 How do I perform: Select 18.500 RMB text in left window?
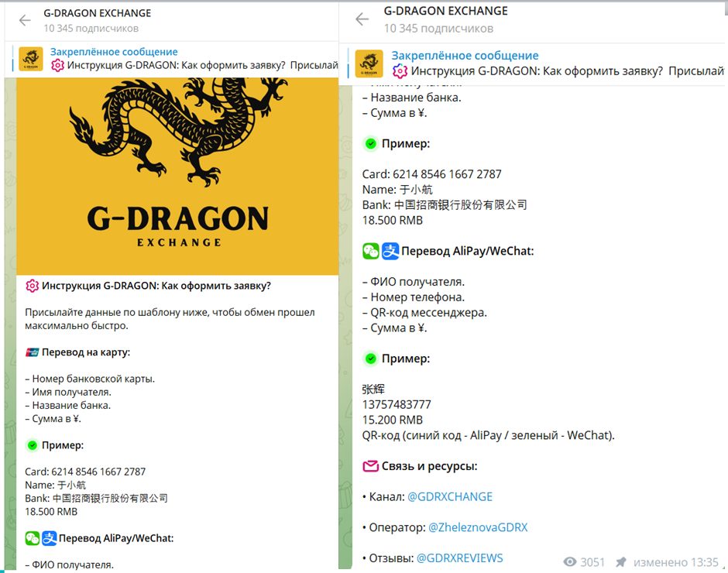[x=51, y=512]
